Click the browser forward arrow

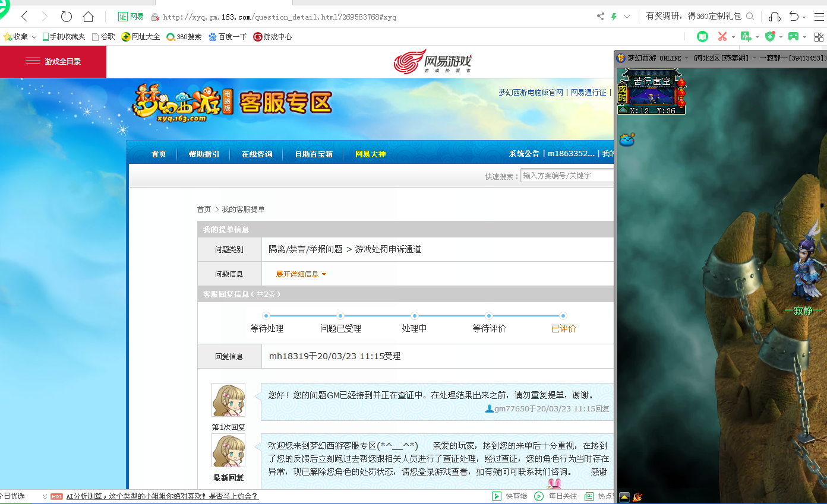pos(45,17)
